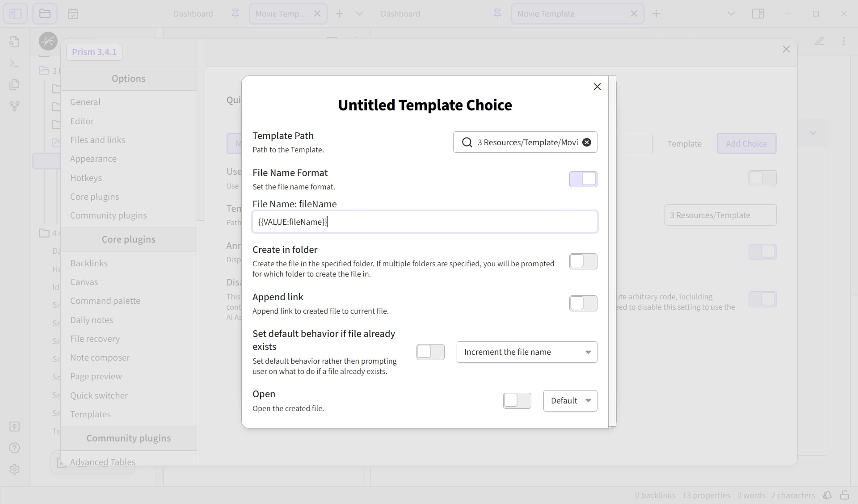Click the Add Choice button

point(746,143)
